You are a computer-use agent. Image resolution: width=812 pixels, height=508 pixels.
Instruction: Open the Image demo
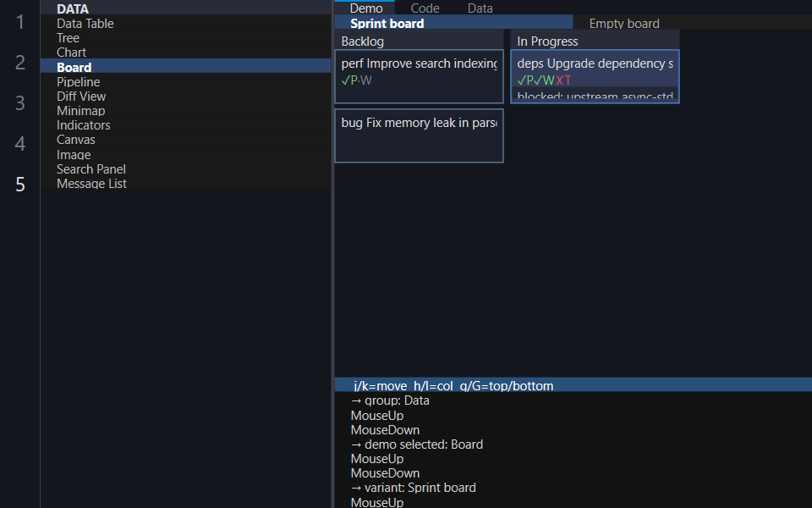coord(185,154)
